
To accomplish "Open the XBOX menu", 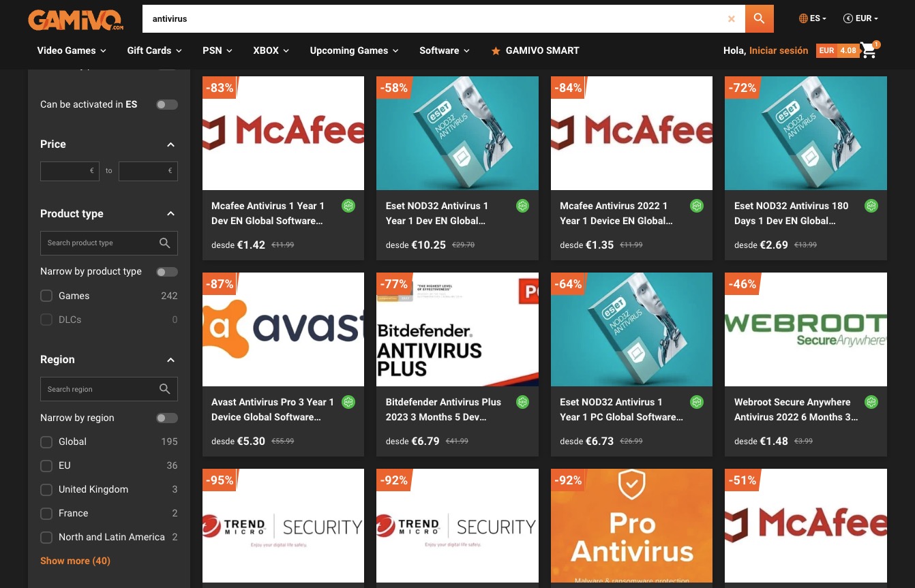I will (271, 50).
